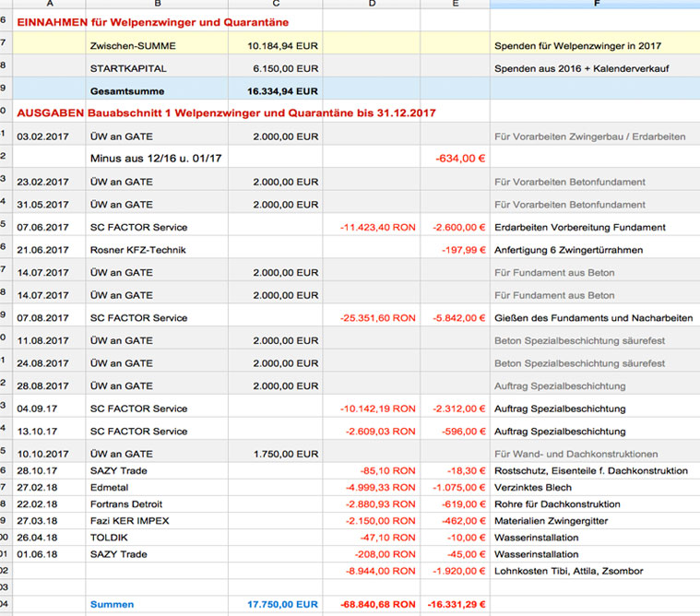
Task: Click the date cell 23.02.2017
Action: [x=49, y=180]
